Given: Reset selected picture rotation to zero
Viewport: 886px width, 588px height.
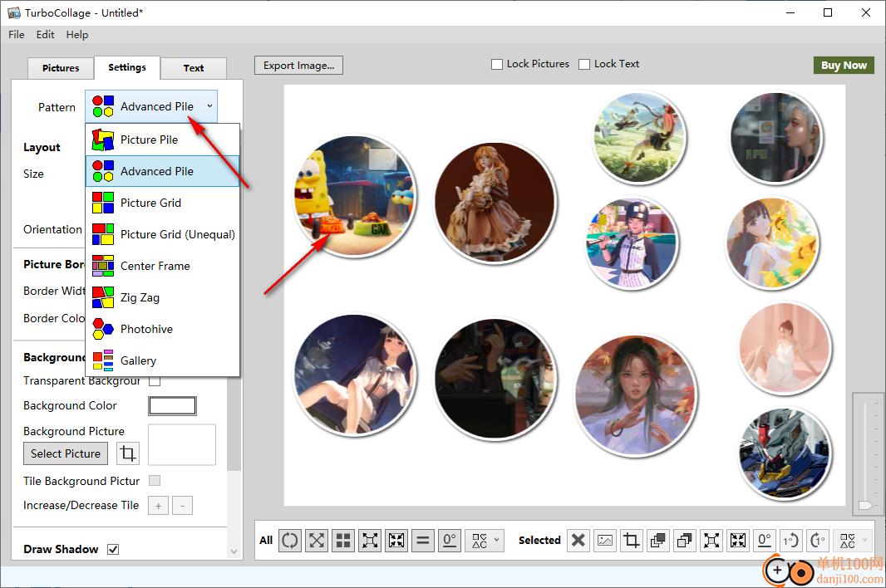Looking at the screenshot, I should point(764,541).
